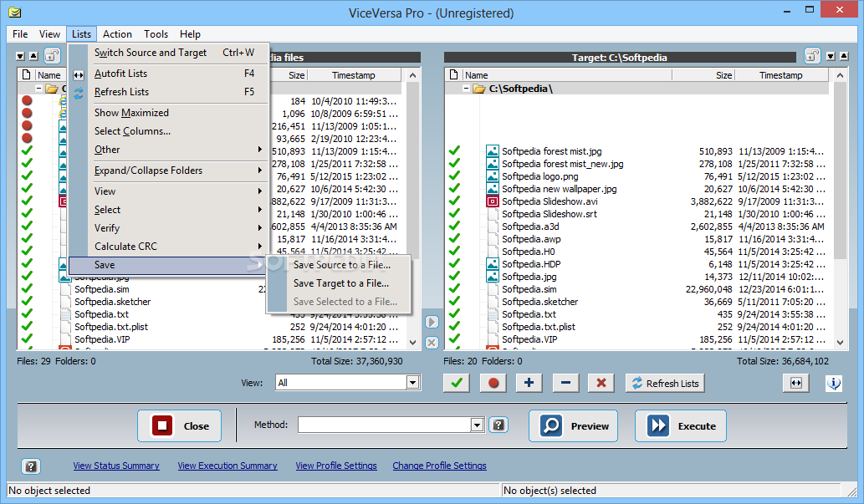This screenshot has width=864, height=504.
Task: Open the Method dropdown arrow
Action: (478, 425)
